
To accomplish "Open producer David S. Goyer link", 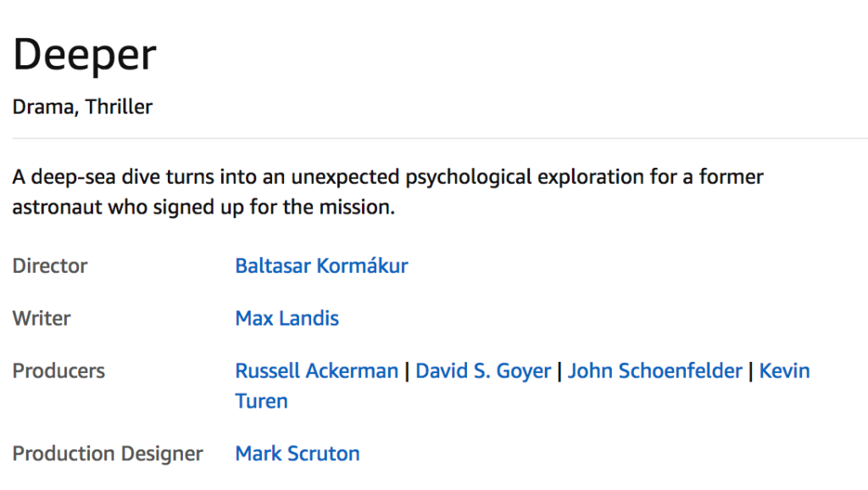I will pos(483,371).
